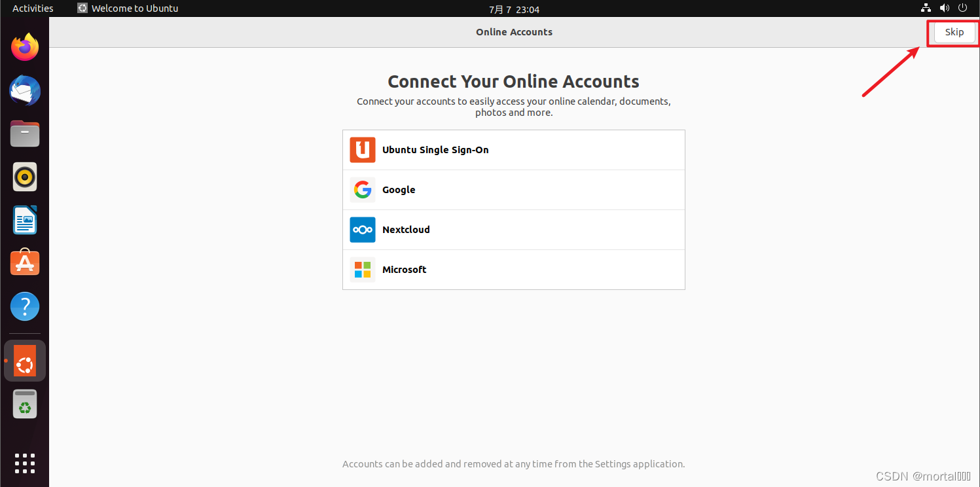This screenshot has width=980, height=487.
Task: Open LibreOffice Writer from the dock
Action: (x=25, y=220)
